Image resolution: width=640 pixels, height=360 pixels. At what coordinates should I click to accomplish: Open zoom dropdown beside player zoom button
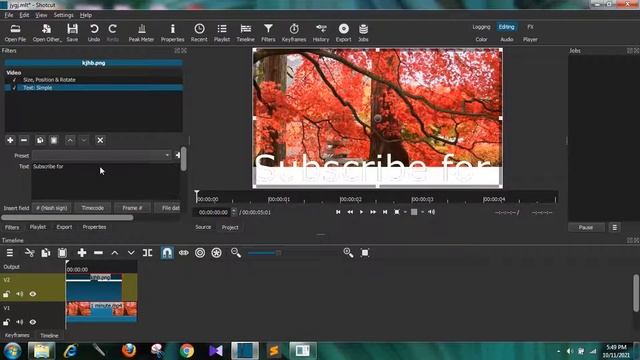coord(405,212)
